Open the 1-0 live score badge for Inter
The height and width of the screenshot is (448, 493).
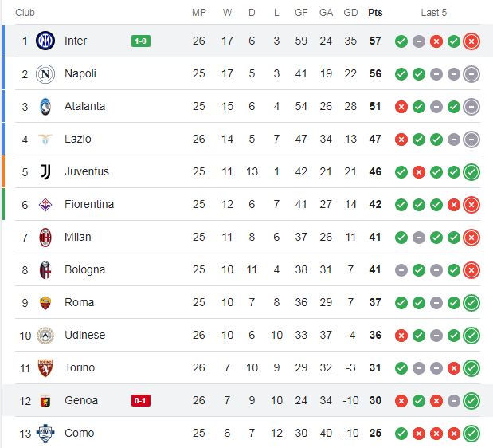141,41
